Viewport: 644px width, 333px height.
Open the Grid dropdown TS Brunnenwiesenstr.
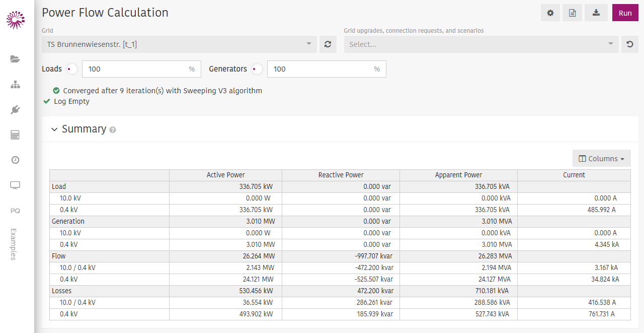coord(179,44)
